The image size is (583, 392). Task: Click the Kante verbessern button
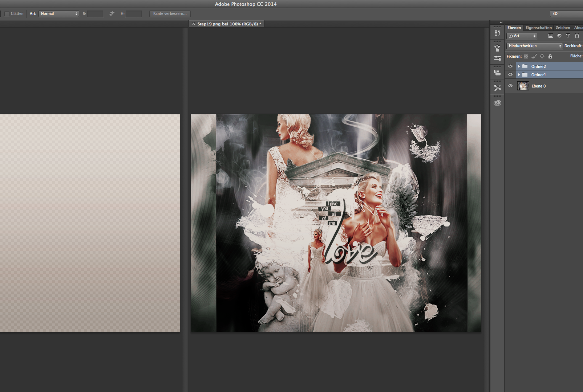click(170, 14)
